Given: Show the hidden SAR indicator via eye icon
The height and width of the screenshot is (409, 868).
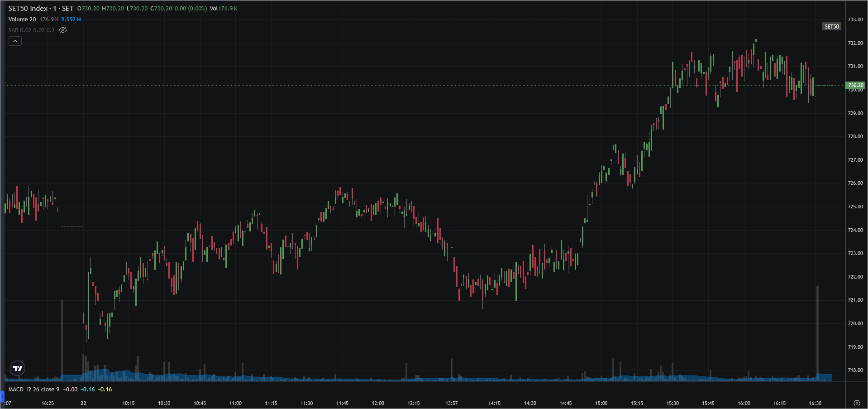Looking at the screenshot, I should [63, 30].
